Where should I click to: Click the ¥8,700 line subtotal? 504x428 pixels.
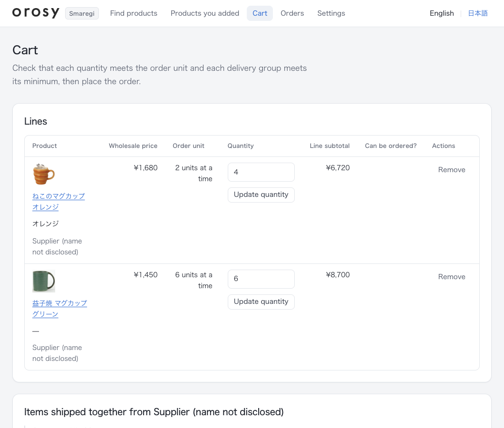point(338,275)
